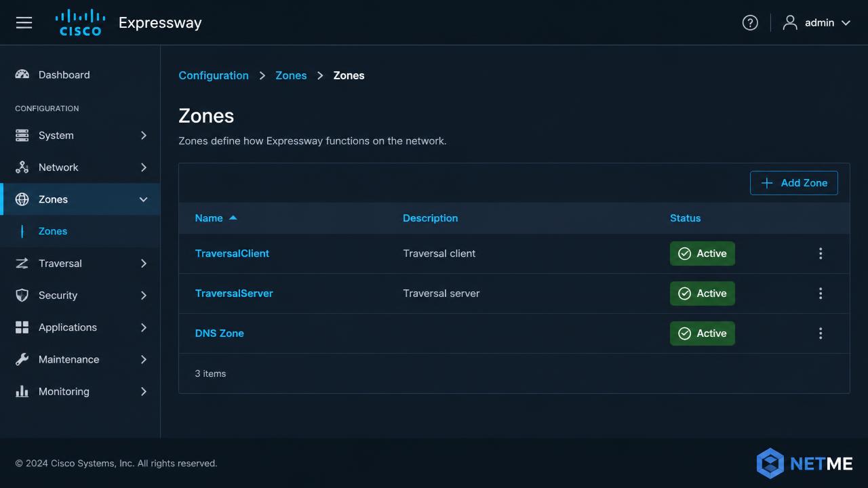Click the Dashboard gauge icon

coord(22,75)
